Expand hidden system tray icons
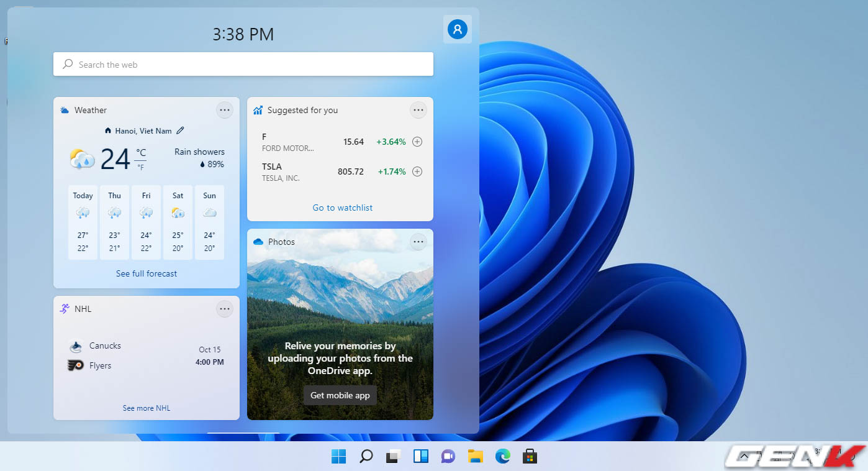 pos(743,456)
